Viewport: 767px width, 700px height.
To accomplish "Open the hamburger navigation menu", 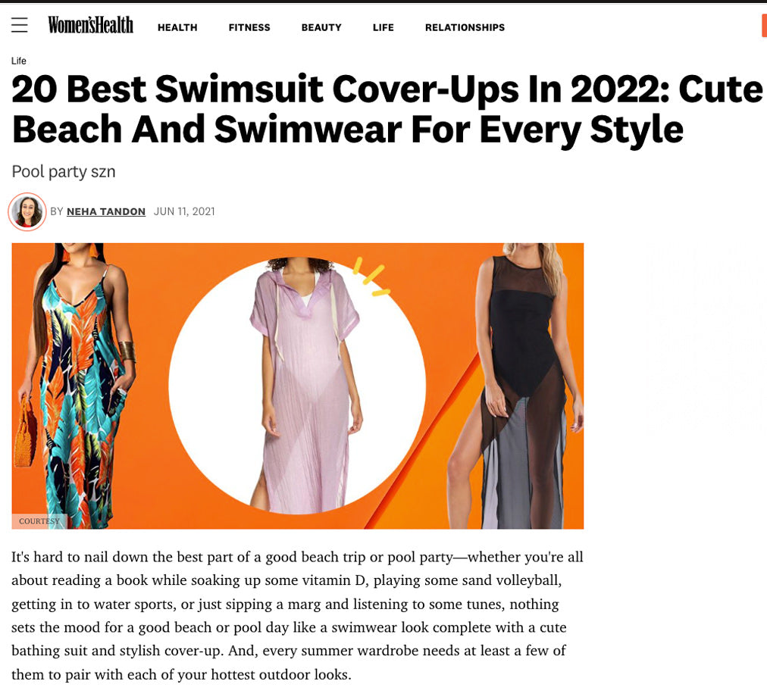I will tap(20, 25).
